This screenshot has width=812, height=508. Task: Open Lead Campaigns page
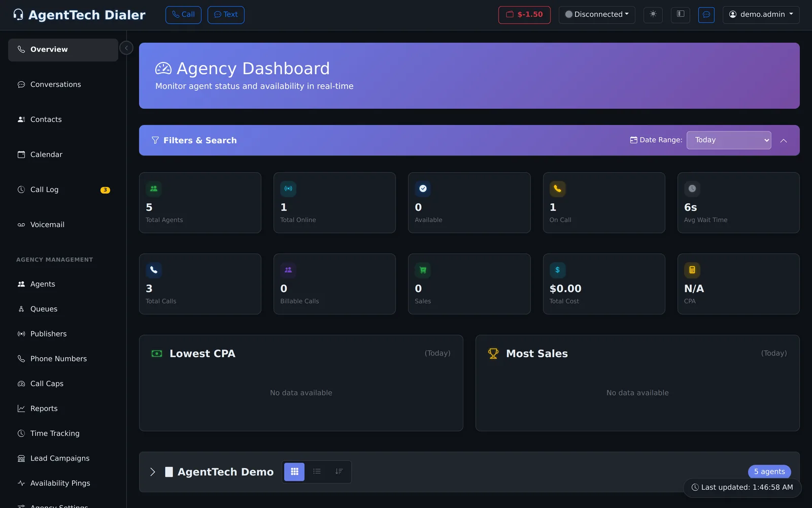[63, 458]
